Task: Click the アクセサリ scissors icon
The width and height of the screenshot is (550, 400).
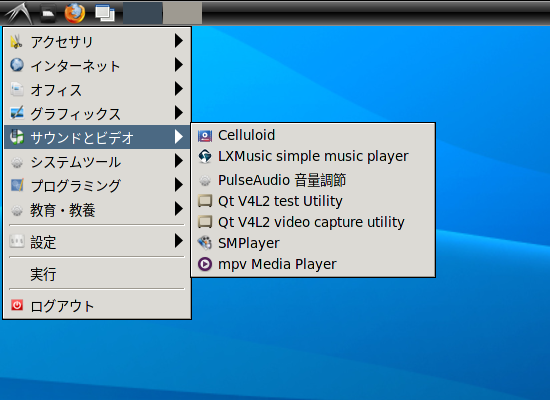Action: coord(16,41)
